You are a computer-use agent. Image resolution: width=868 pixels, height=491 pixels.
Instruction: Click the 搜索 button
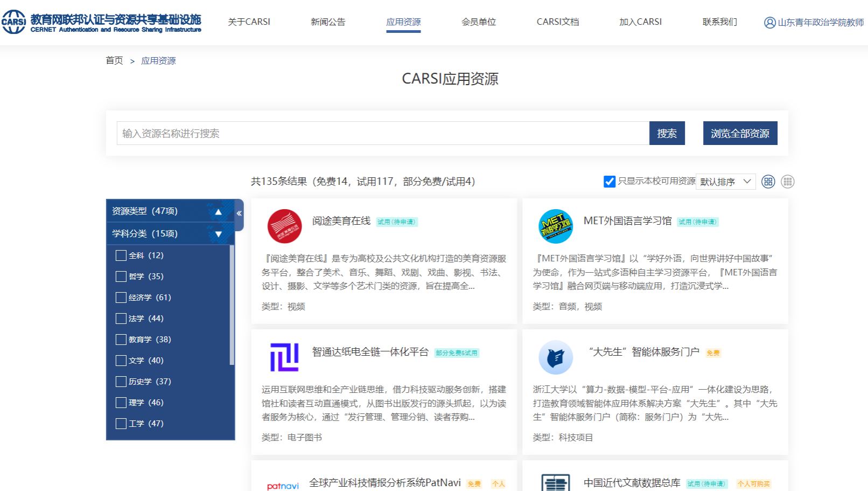667,133
